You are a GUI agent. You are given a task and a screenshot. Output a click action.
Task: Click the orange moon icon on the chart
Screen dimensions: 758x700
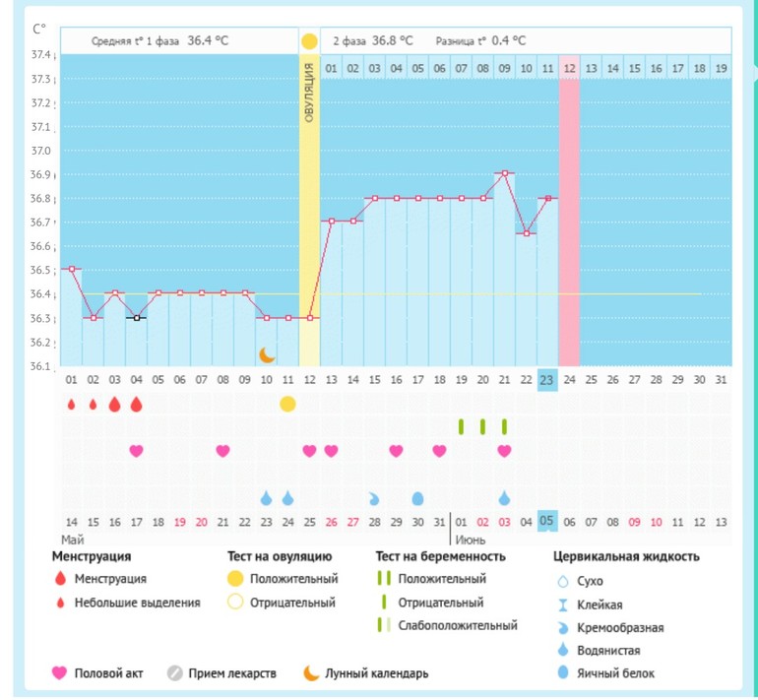[x=267, y=354]
